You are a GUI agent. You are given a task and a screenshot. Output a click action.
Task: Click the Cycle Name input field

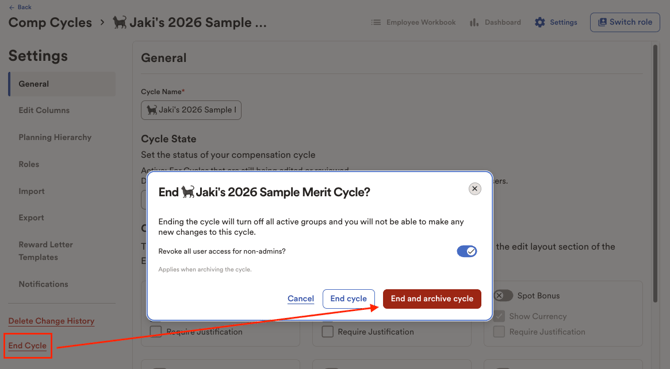191,110
